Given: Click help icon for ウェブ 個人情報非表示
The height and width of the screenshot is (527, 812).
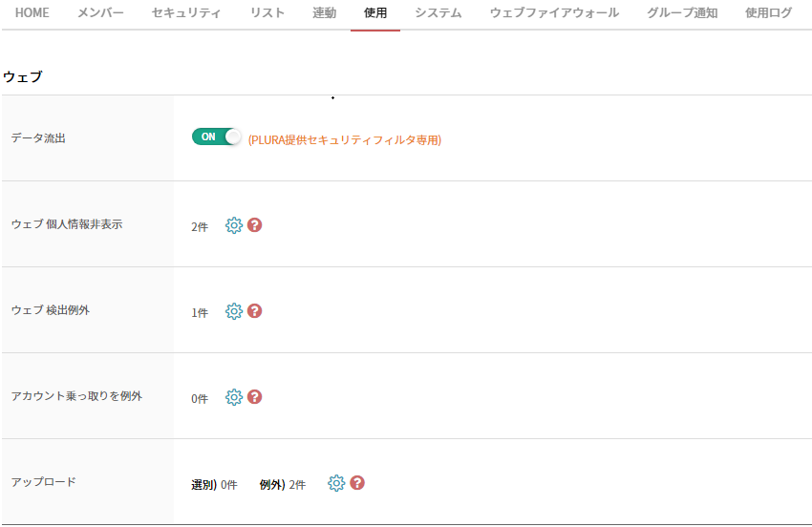Looking at the screenshot, I should pyautogui.click(x=254, y=225).
